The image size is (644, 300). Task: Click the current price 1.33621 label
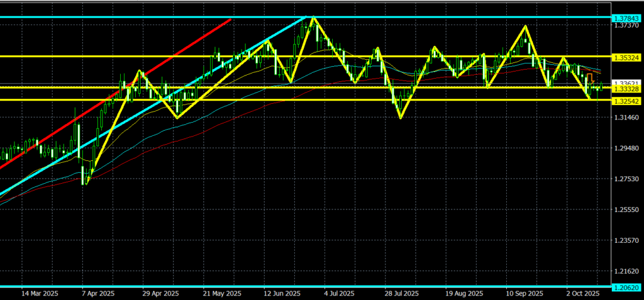click(x=625, y=82)
